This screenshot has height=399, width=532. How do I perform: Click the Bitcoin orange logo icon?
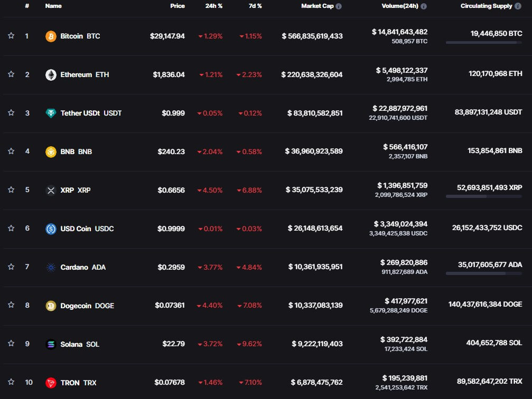[x=51, y=36]
